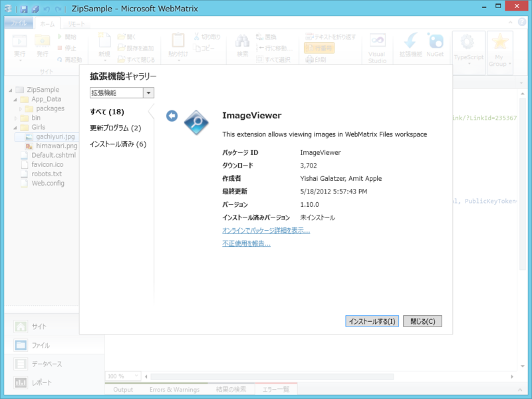Click the save icon in title bar

tap(24, 9)
